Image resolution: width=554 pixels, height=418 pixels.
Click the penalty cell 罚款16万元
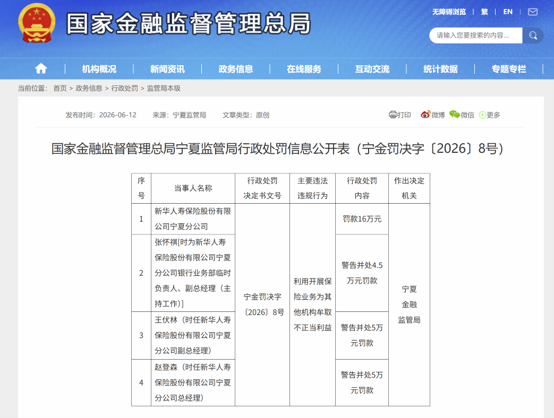tap(362, 219)
